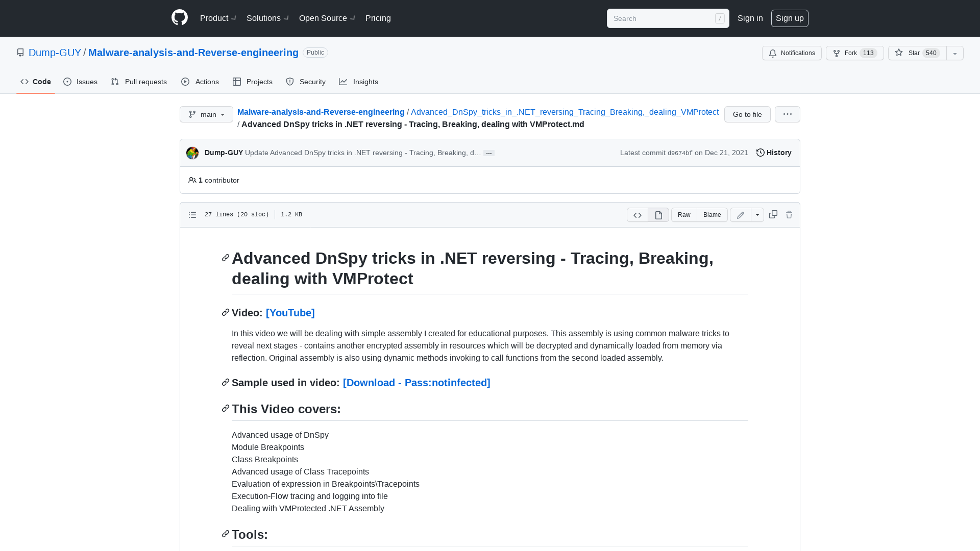Display the source blob code view
This screenshot has height=551, width=980.
[x=638, y=215]
